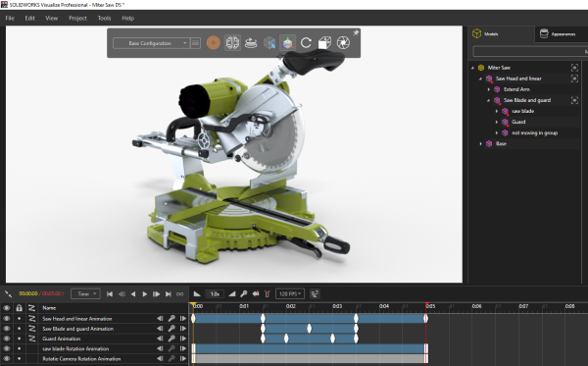Lock the Saw Head and linear Animation track
Viewport: 588px width, 366px height.
click(20, 318)
